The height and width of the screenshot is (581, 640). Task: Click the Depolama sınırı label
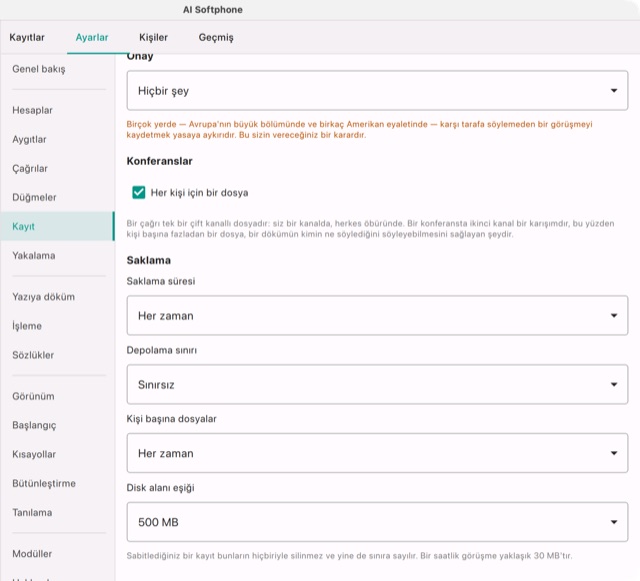(162, 350)
